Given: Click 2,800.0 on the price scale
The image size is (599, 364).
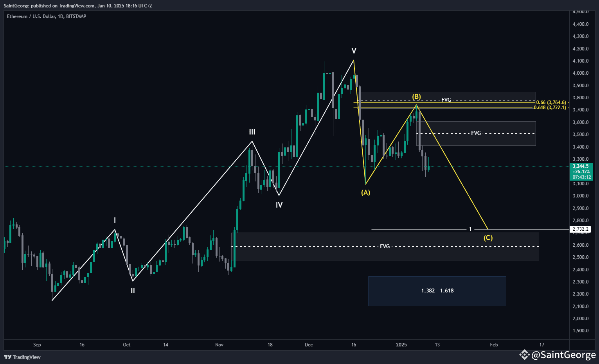Looking at the screenshot, I should coord(581,221).
